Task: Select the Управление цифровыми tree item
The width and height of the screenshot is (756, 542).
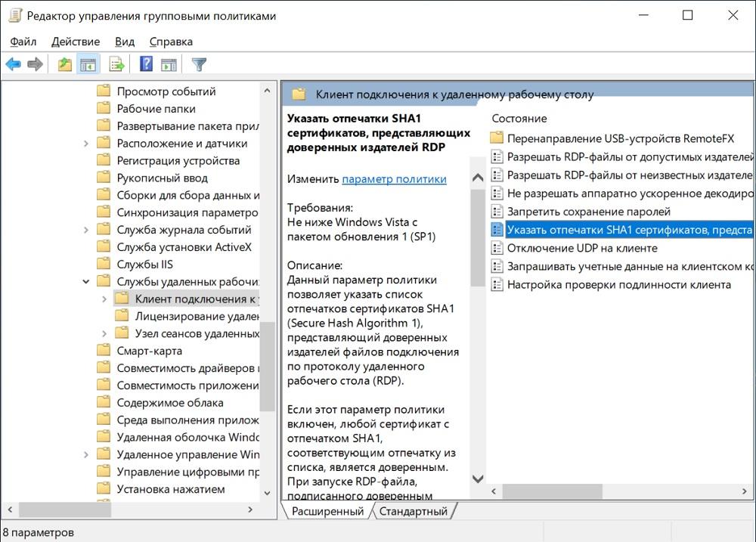Action: (188, 472)
